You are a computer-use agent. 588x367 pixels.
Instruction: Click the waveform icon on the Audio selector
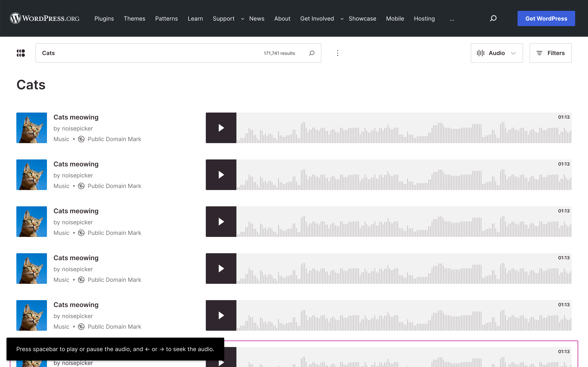(481, 53)
